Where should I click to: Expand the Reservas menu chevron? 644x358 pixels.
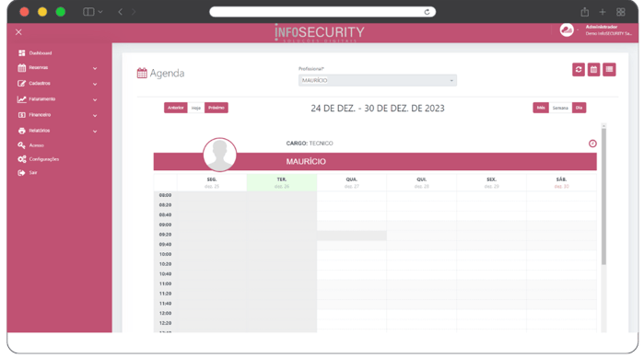coord(95,68)
